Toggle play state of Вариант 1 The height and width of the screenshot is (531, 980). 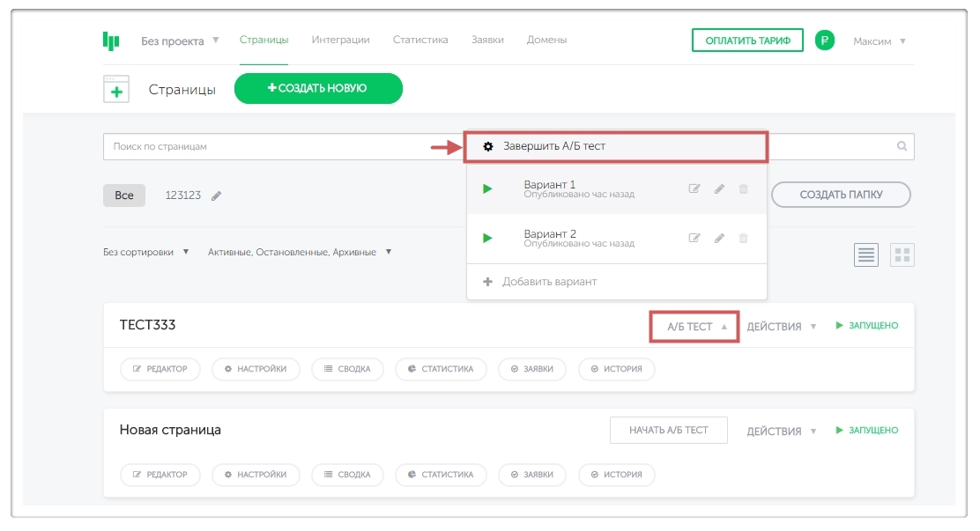(485, 189)
